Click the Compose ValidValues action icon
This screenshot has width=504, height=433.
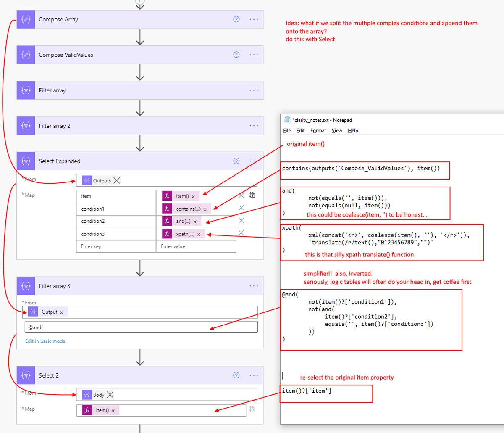click(26, 55)
